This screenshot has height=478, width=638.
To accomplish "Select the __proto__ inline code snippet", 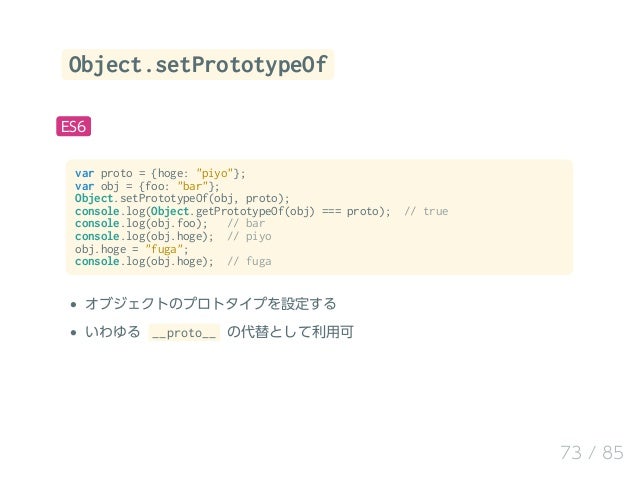I will pos(184,333).
